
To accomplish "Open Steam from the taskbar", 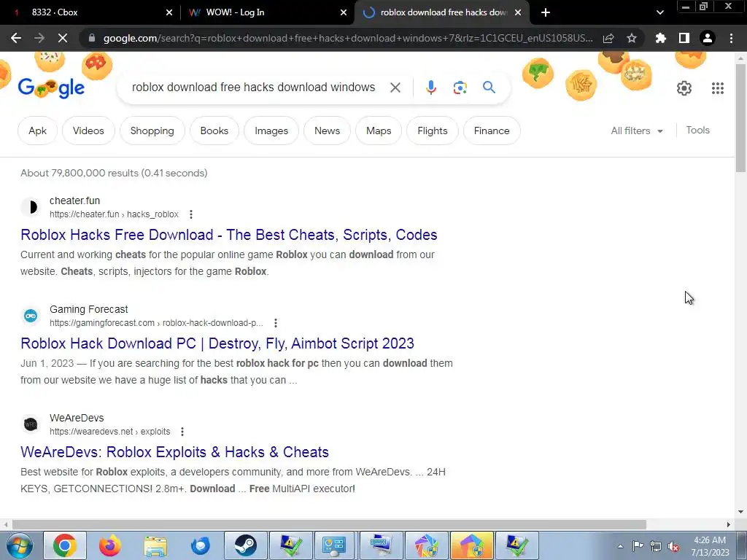I will coord(245,545).
